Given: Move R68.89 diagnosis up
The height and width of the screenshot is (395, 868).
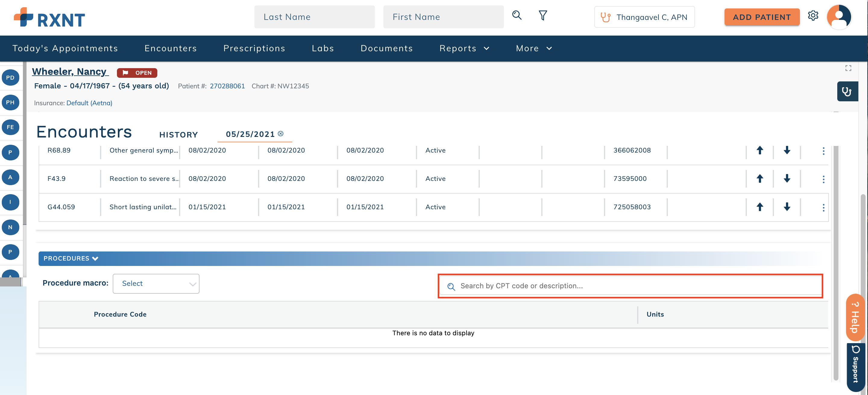Looking at the screenshot, I should coord(759,150).
